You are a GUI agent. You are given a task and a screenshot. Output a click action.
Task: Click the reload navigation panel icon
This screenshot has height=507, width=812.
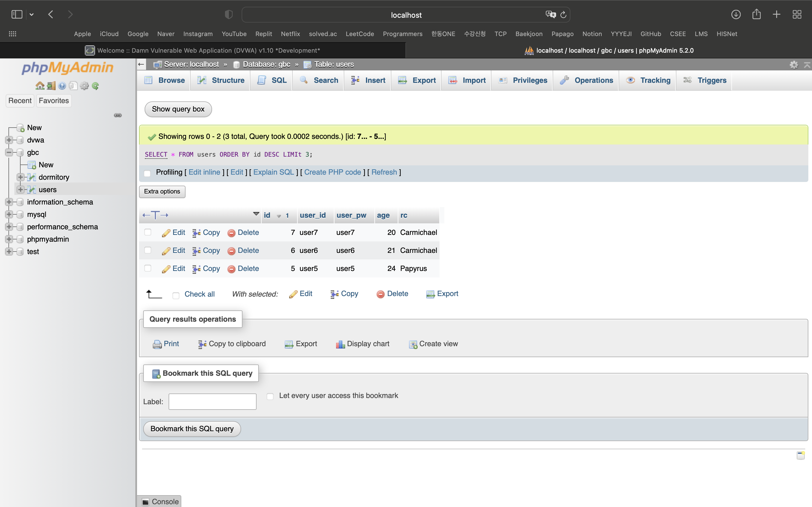[x=95, y=86]
